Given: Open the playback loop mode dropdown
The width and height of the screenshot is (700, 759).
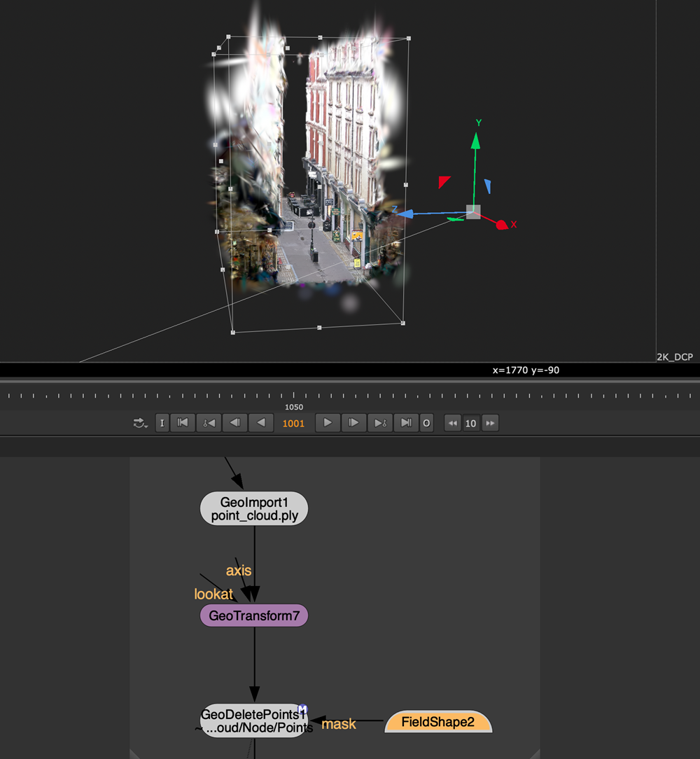Looking at the screenshot, I should [x=139, y=423].
